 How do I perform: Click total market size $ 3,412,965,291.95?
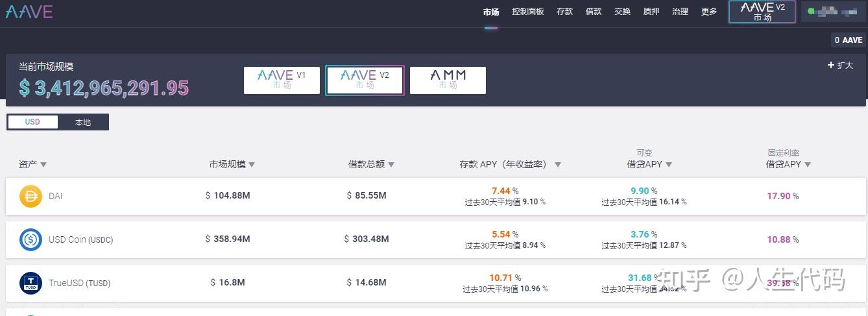(104, 88)
